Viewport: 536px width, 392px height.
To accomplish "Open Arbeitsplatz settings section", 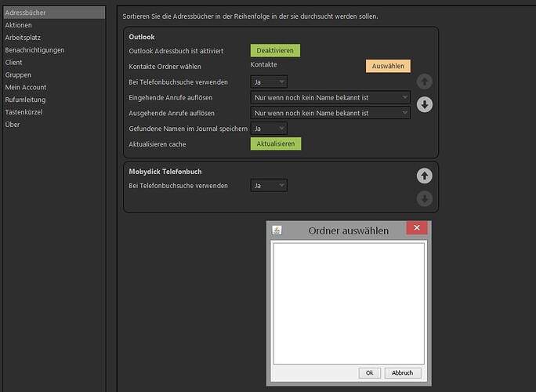I will tap(23, 38).
